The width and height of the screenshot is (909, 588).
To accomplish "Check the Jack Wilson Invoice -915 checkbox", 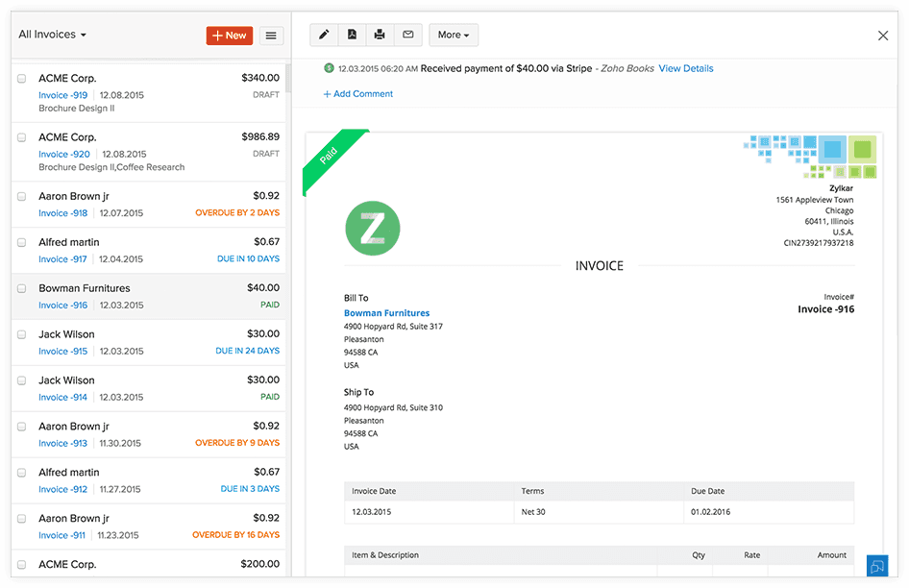I will tap(21, 334).
